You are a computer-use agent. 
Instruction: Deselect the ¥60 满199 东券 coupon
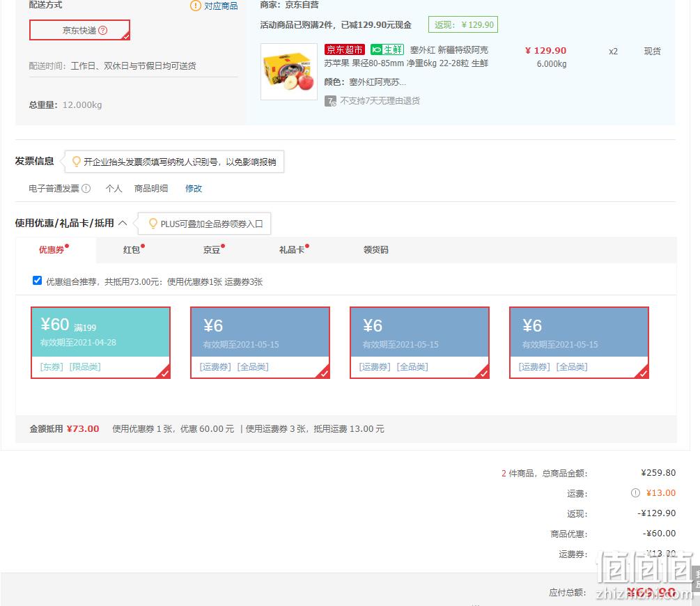pyautogui.click(x=100, y=343)
